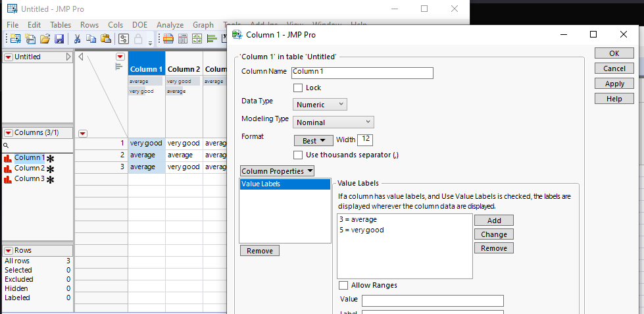Click the Cut scissors icon
The image size is (644, 314).
pos(77,39)
